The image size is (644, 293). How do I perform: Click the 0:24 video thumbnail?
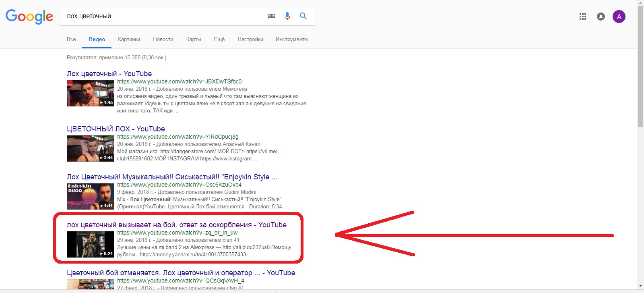pyautogui.click(x=91, y=244)
